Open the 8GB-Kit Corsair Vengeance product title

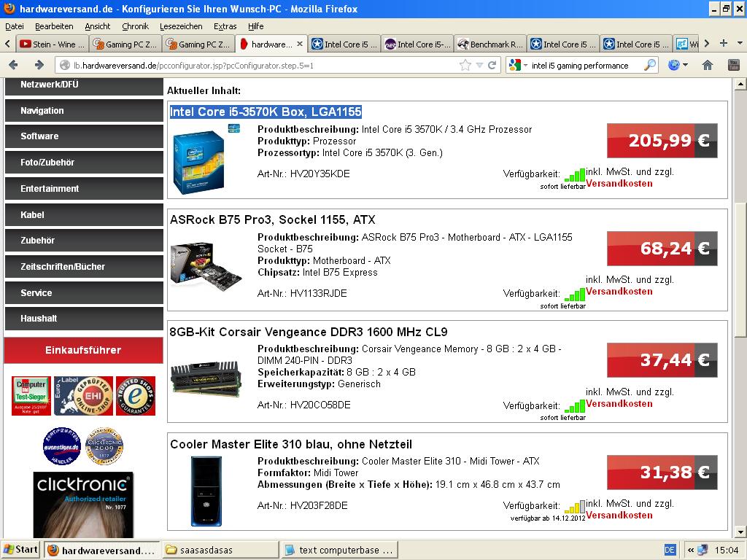coord(309,332)
